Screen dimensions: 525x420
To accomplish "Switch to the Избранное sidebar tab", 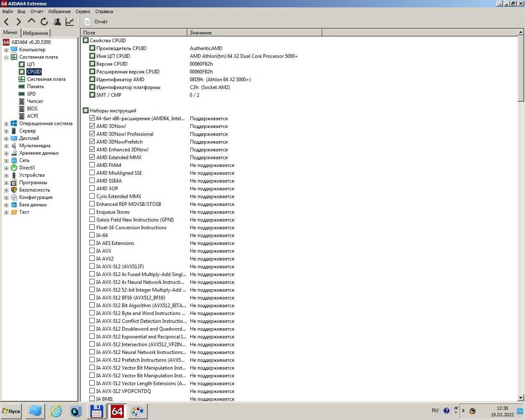I will [x=35, y=33].
